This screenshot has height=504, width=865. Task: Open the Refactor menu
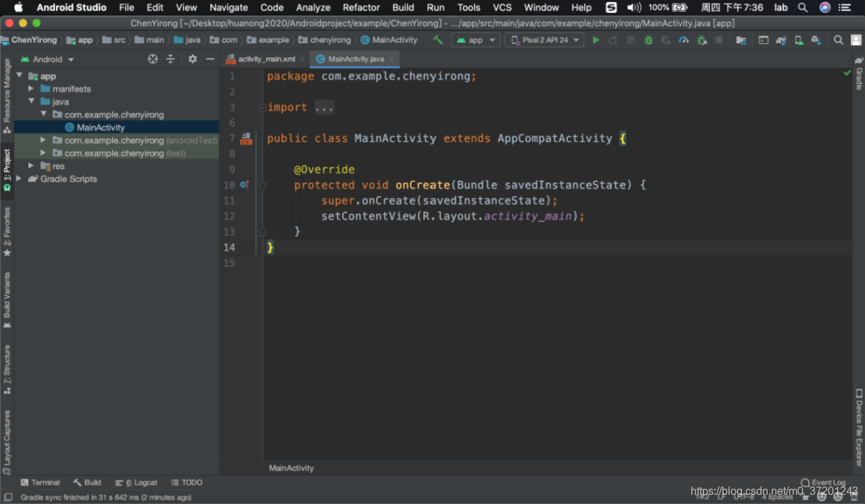click(x=361, y=7)
